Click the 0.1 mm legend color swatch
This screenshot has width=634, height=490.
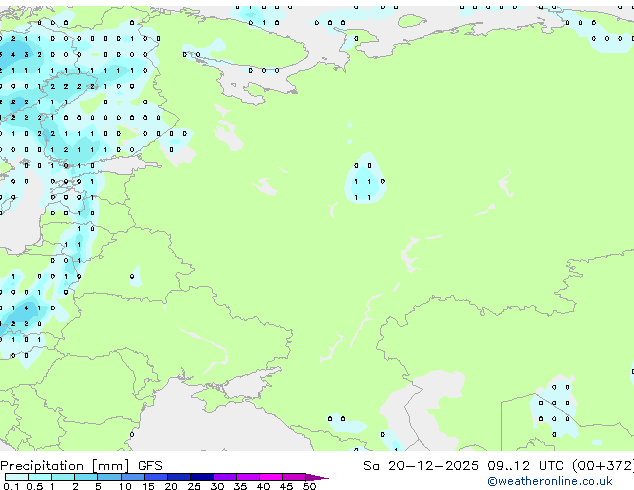point(17,477)
